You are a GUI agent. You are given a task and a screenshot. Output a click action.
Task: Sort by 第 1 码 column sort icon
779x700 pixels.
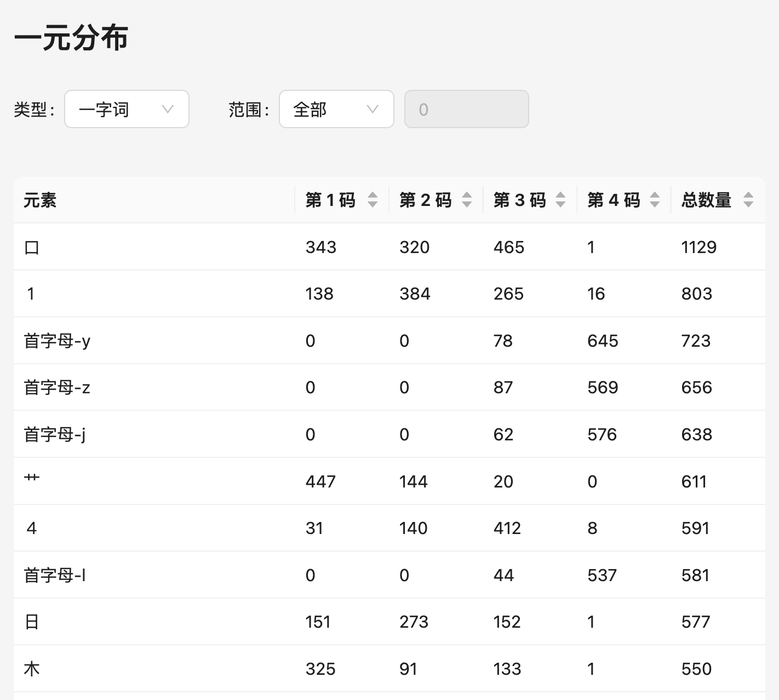[373, 200]
